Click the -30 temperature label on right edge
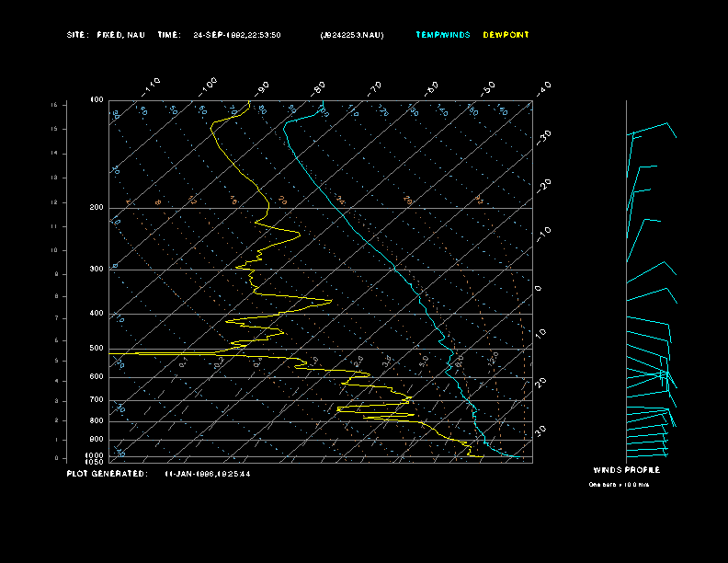728x563 pixels. pos(543,137)
